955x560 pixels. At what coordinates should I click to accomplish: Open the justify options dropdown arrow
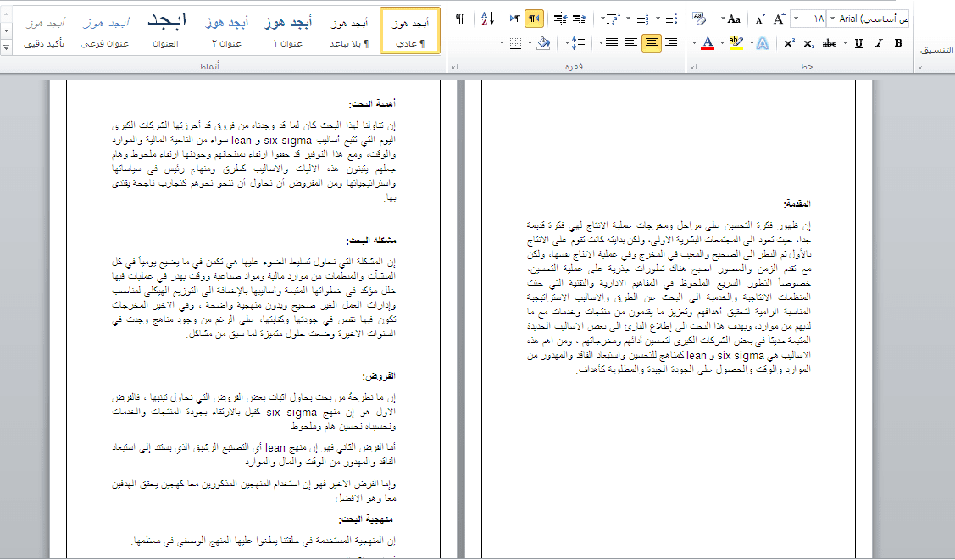point(601,43)
